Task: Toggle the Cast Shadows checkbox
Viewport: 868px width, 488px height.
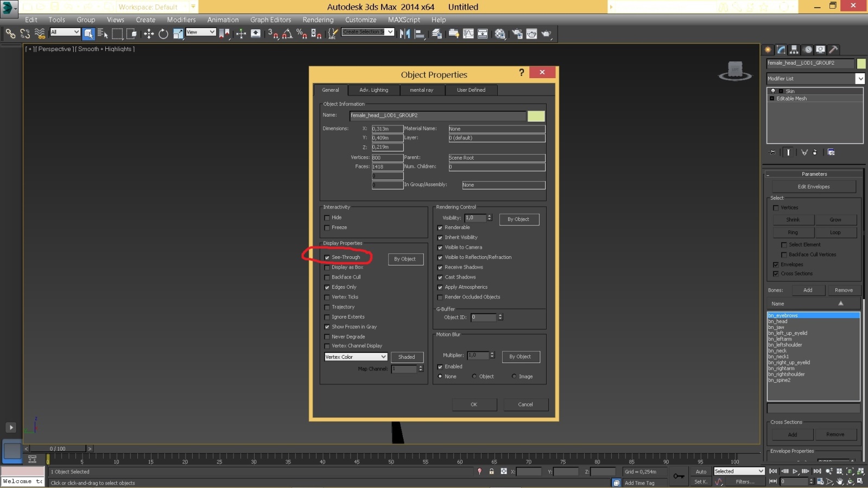Action: click(x=440, y=277)
